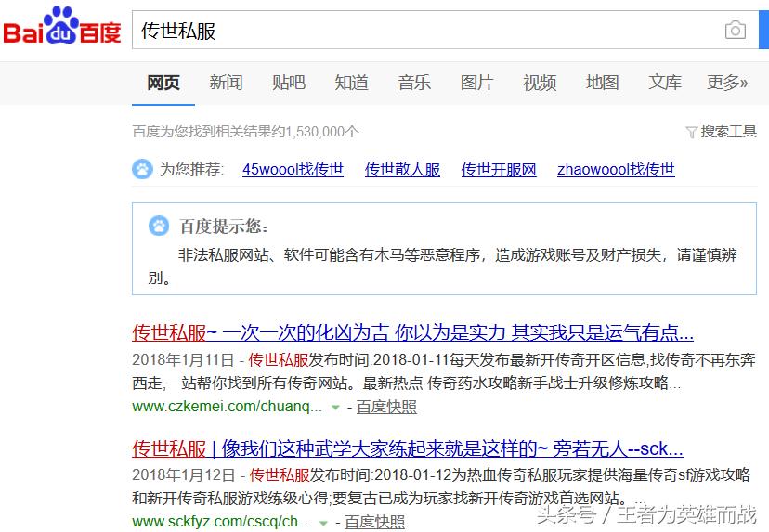Open recommended link zhaowoool找传世
The width and height of the screenshot is (769, 532).
point(616,170)
